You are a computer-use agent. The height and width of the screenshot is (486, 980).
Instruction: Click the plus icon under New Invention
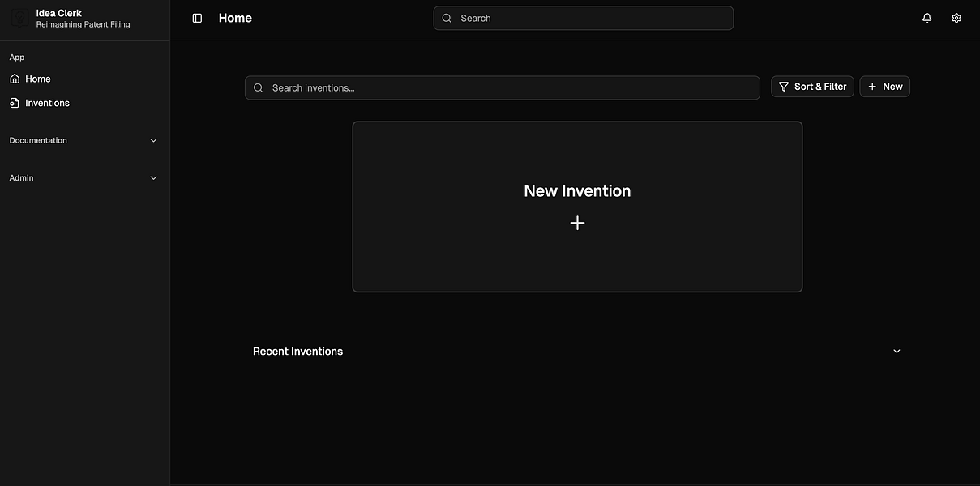(x=577, y=223)
